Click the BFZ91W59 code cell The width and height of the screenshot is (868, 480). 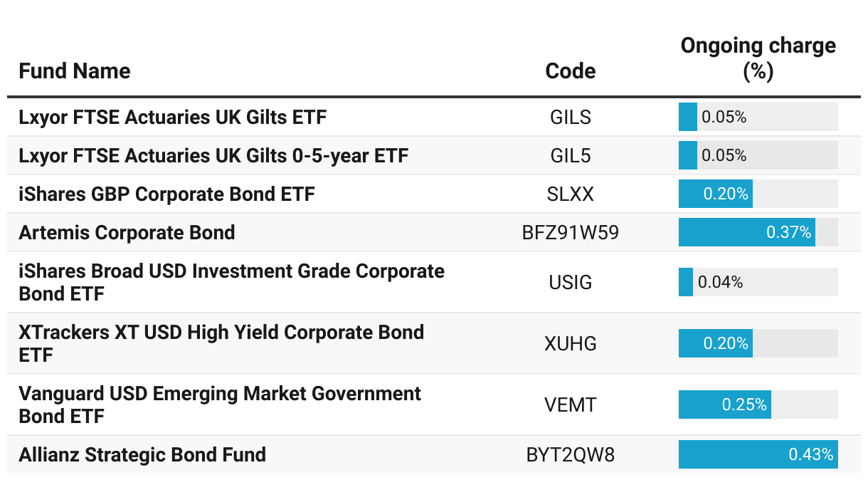click(x=571, y=232)
